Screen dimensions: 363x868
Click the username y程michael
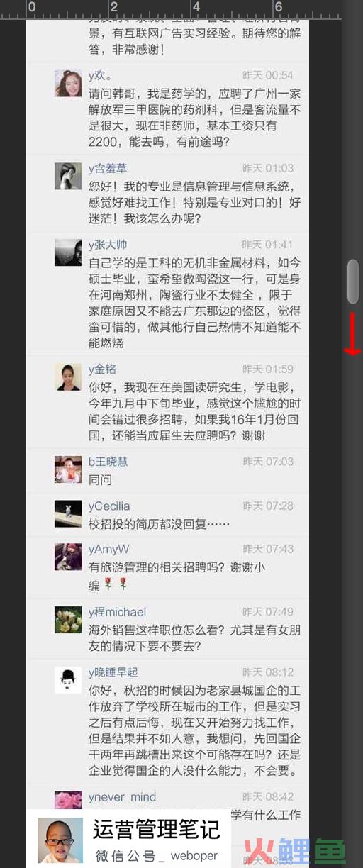(117, 612)
